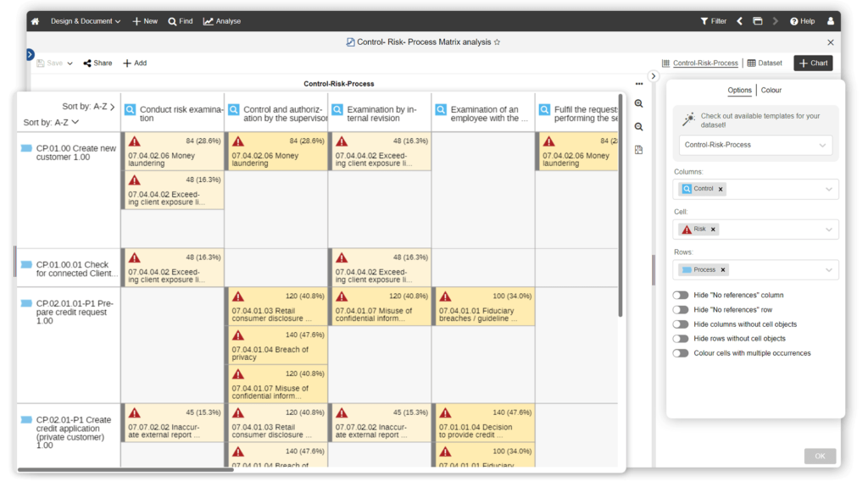Enable Hide "No references" column toggle
This screenshot has height=487, width=868.
[680, 296]
